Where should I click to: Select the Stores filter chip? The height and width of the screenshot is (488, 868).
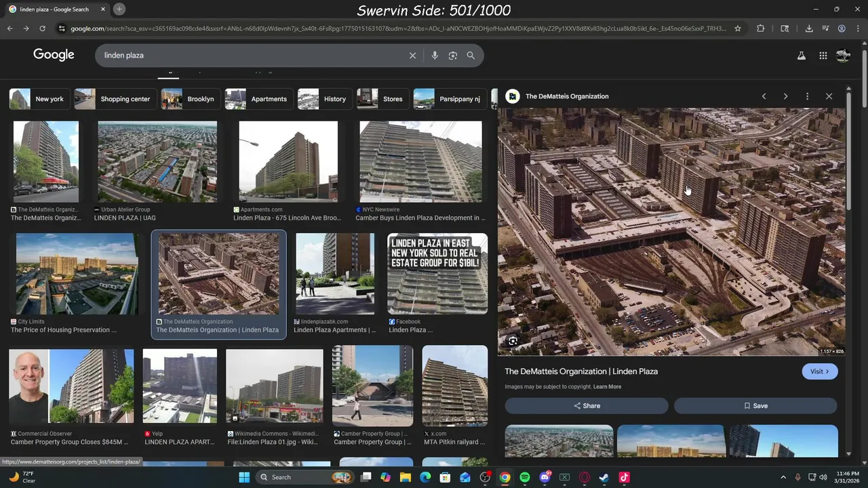(x=382, y=99)
